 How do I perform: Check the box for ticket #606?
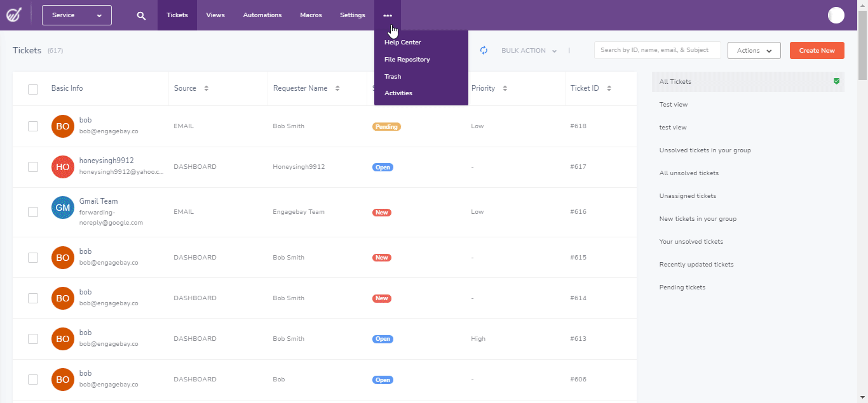(x=33, y=380)
